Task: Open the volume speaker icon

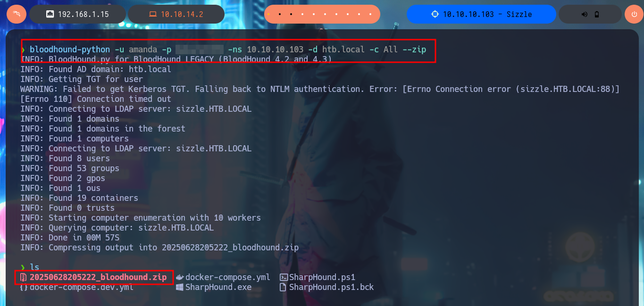Action: pyautogui.click(x=585, y=14)
